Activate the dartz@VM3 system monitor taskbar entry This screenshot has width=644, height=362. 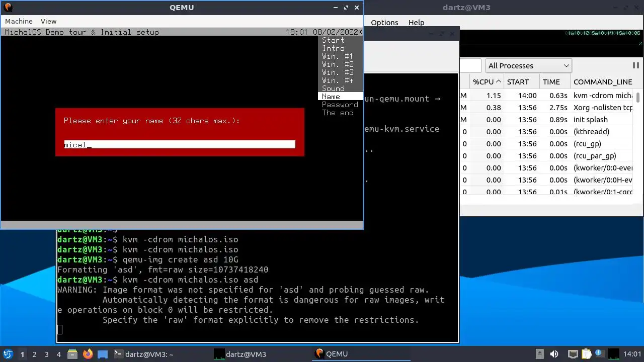click(262, 354)
